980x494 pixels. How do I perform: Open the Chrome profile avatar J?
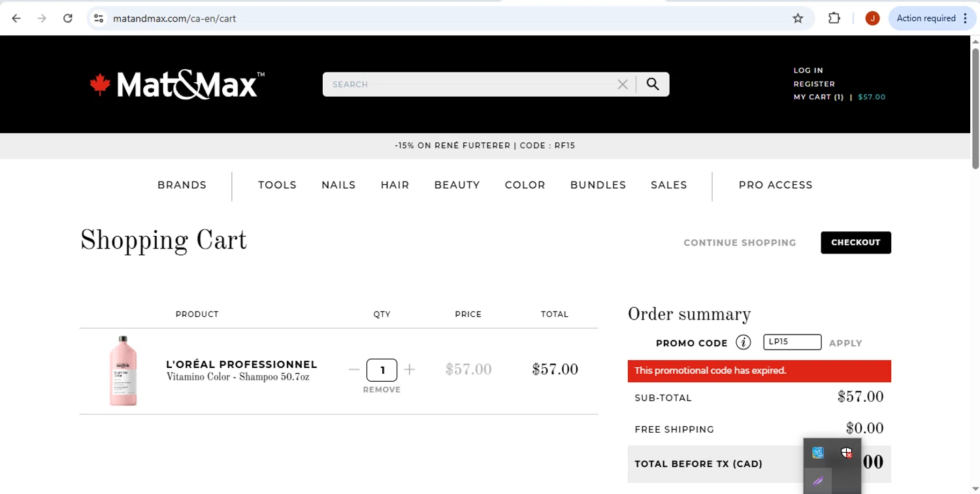[872, 18]
